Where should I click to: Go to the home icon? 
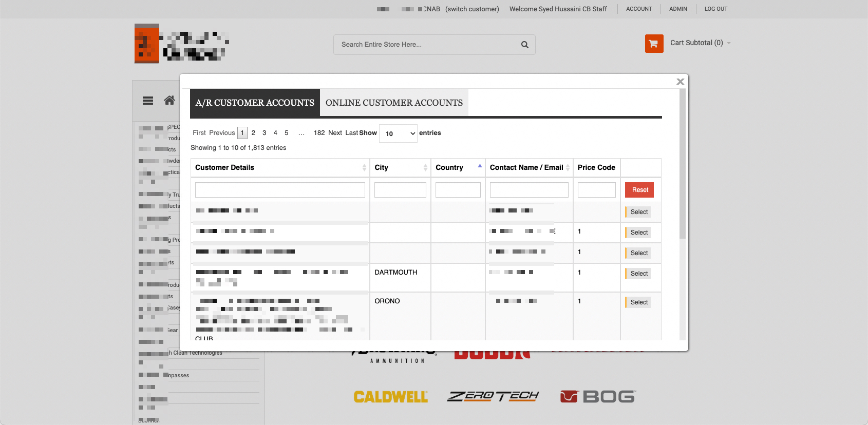coord(169,101)
